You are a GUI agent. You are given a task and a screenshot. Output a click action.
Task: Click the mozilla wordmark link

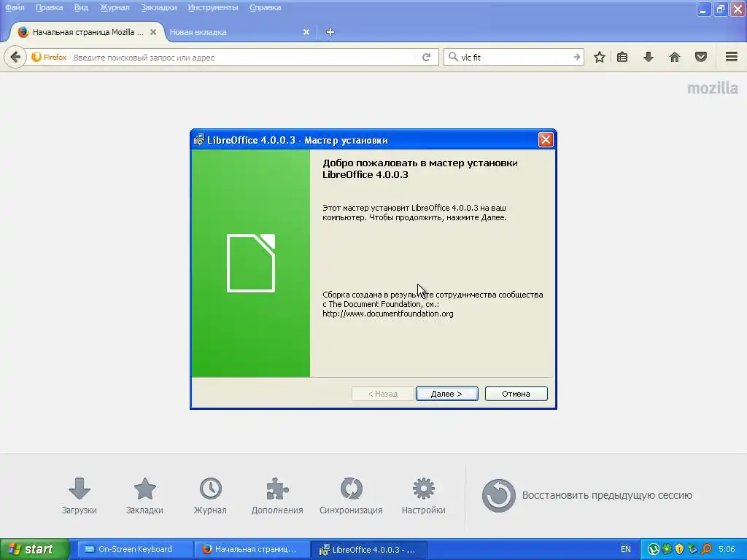coord(712,88)
